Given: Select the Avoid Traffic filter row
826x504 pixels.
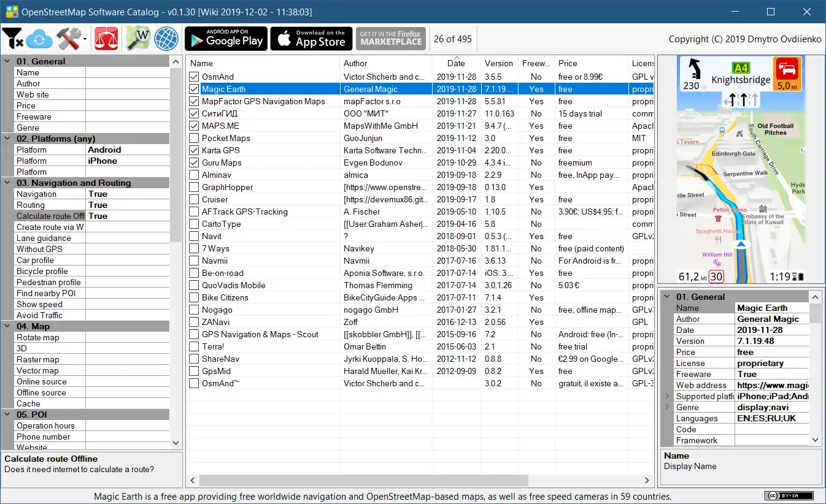Looking at the screenshot, I should (x=92, y=315).
